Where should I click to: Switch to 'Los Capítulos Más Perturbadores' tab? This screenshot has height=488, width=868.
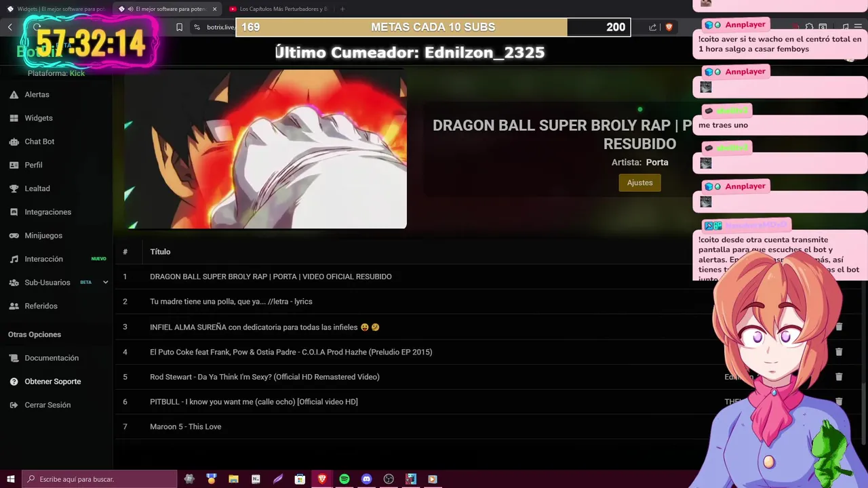tap(278, 9)
